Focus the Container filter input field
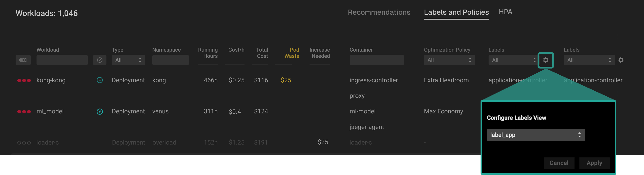Image resolution: width=644 pixels, height=175 pixels. 376,60
